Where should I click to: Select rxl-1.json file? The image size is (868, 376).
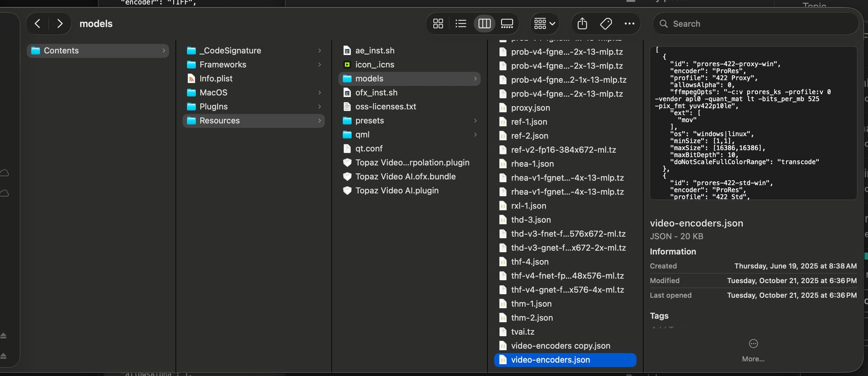(565, 206)
